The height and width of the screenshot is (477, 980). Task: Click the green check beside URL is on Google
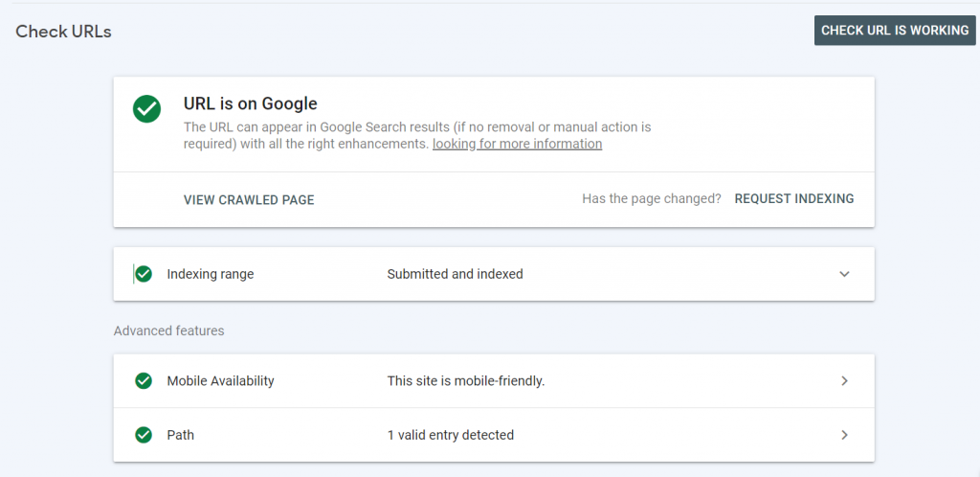pyautogui.click(x=146, y=109)
